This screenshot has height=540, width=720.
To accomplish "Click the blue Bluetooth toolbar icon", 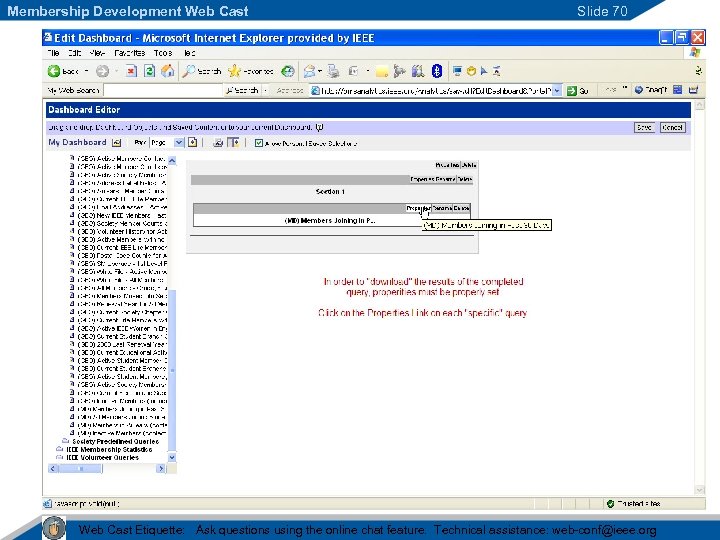I will click(437, 71).
